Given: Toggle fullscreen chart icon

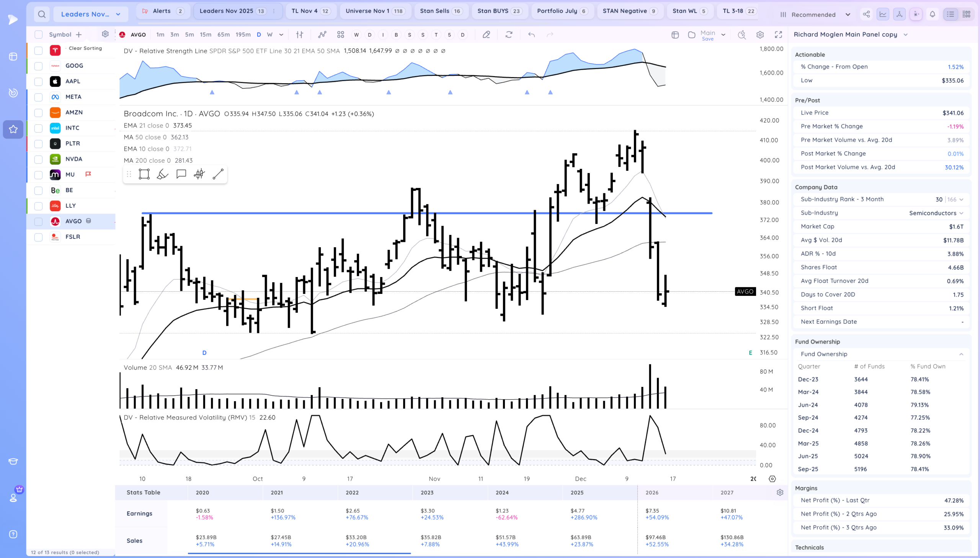Looking at the screenshot, I should click(x=778, y=34).
